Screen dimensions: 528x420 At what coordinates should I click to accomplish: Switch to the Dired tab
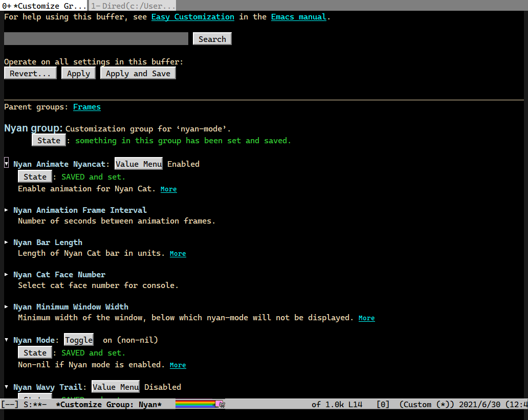(x=133, y=6)
